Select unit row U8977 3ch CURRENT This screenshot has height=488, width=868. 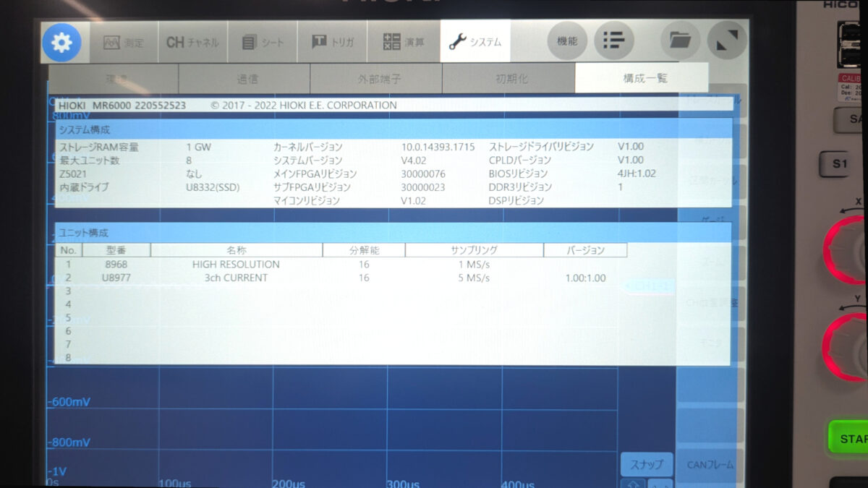tap(341, 278)
